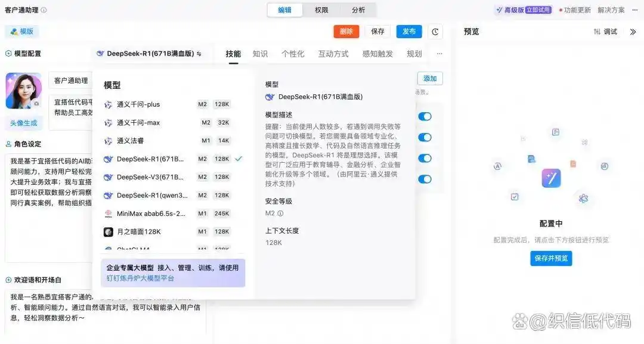This screenshot has width=644, height=344.
Task: Open the 知识 tab
Action: [260, 53]
